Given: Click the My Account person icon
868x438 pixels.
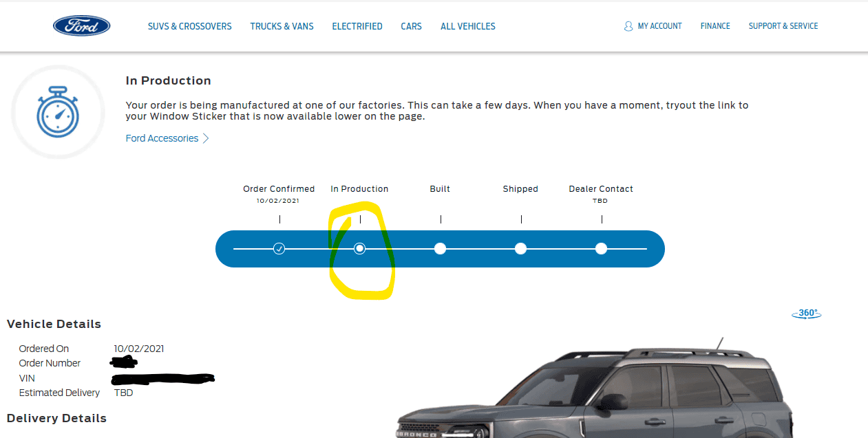Looking at the screenshot, I should 628,26.
